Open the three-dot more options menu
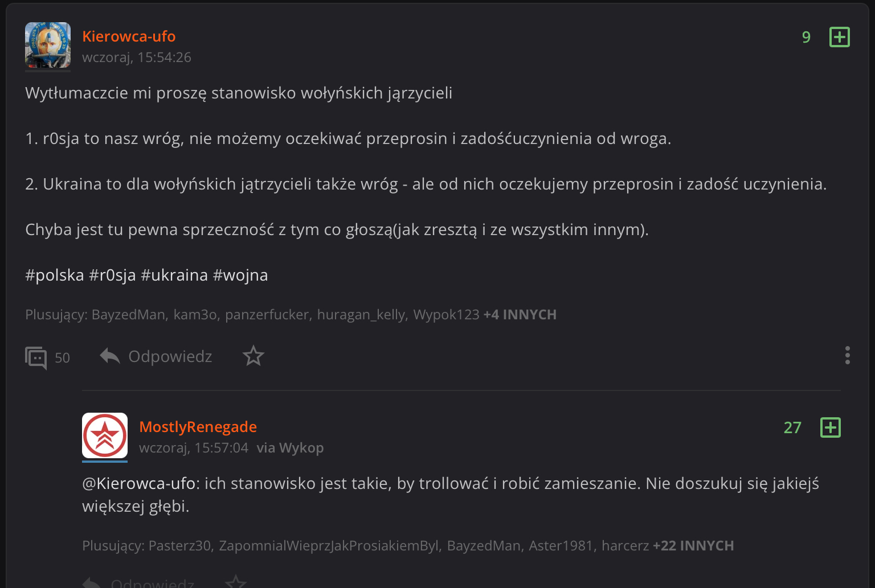 (848, 355)
